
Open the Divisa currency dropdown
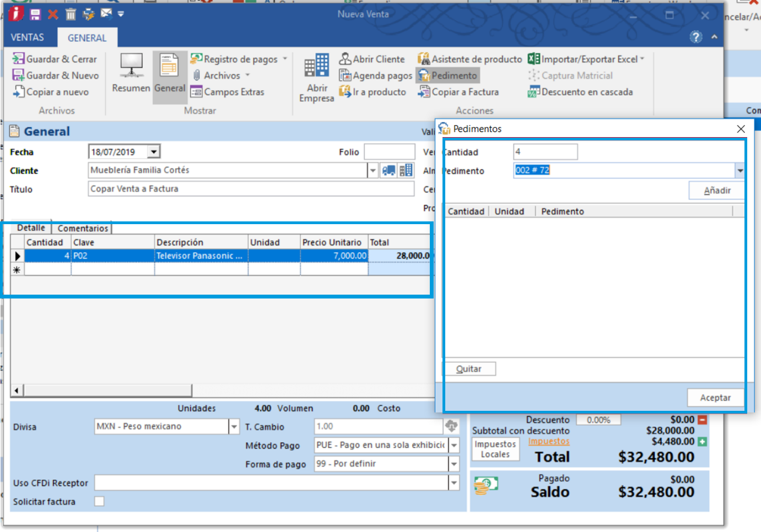tap(234, 427)
